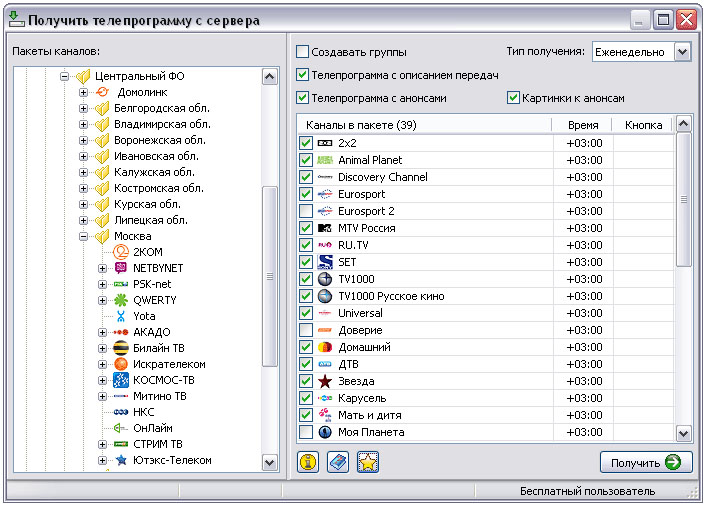The height and width of the screenshot is (505, 705).
Task: Click the yellow star favorites icon
Action: point(368,462)
